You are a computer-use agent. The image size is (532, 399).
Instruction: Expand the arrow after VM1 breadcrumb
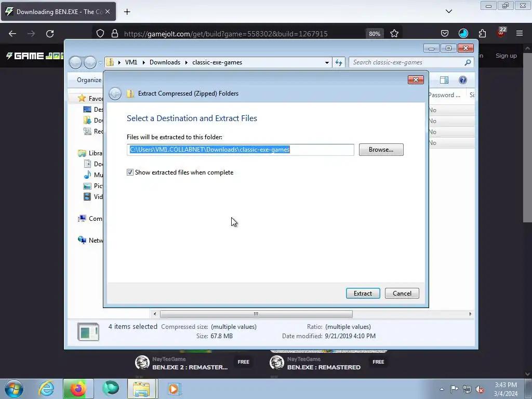[x=143, y=62]
